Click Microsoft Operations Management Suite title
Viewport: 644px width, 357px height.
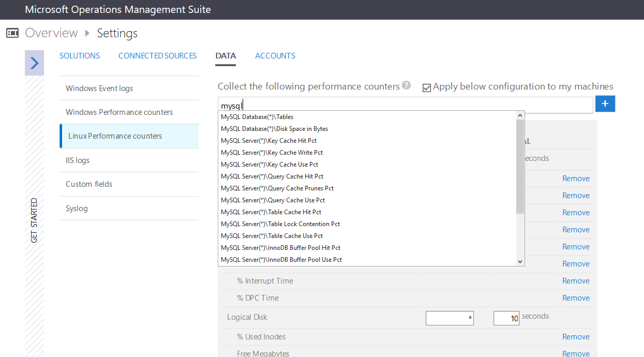118,9
